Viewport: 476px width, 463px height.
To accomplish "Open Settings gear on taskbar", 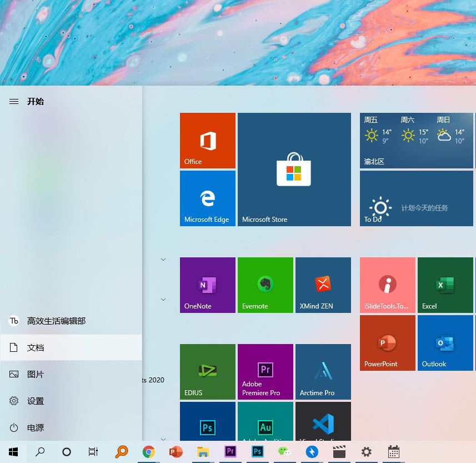I will click(367, 452).
